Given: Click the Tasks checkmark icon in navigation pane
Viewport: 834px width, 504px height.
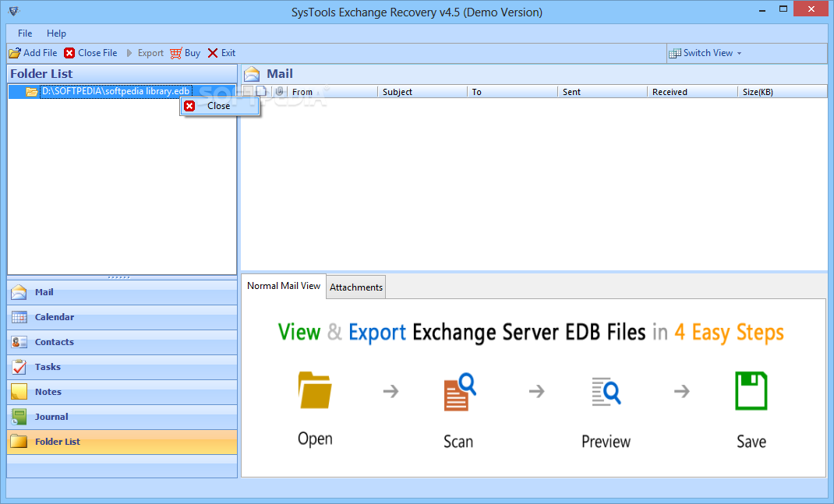Looking at the screenshot, I should (x=19, y=367).
